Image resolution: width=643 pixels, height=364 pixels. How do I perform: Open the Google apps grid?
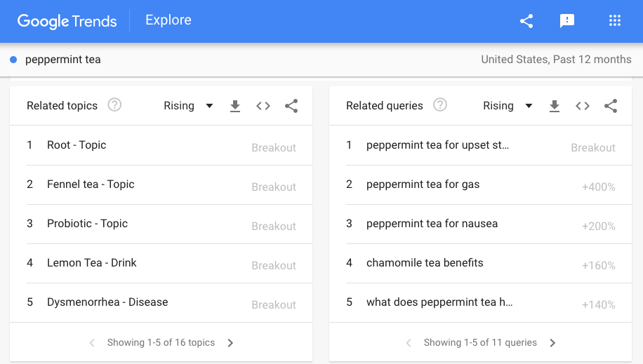click(615, 21)
